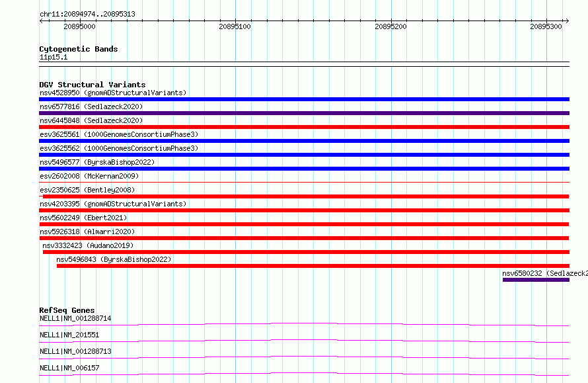Click the blue bar for esv3625561

[x=304, y=141]
